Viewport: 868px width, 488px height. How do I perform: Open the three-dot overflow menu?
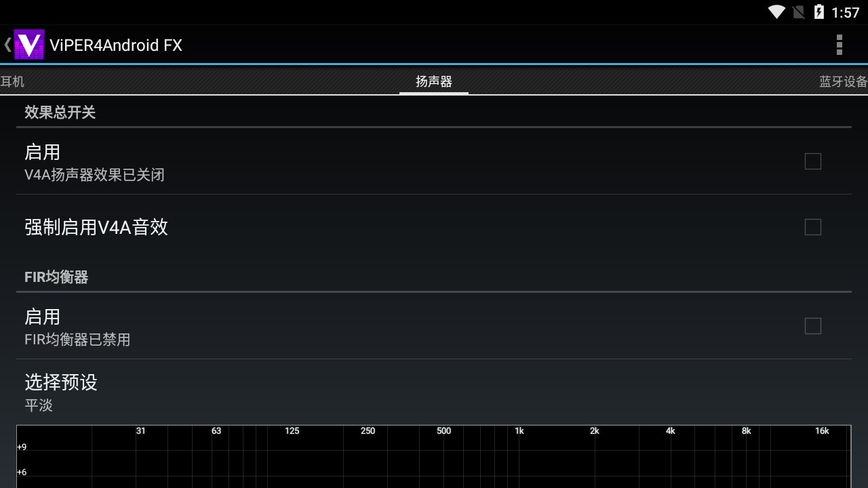point(840,45)
